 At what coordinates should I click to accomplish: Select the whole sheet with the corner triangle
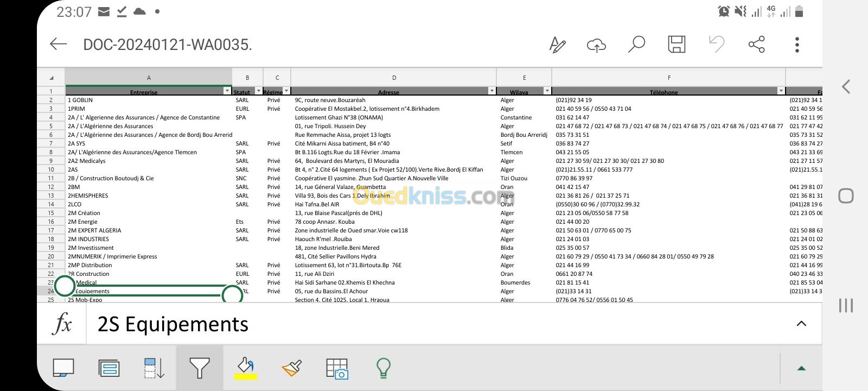52,78
